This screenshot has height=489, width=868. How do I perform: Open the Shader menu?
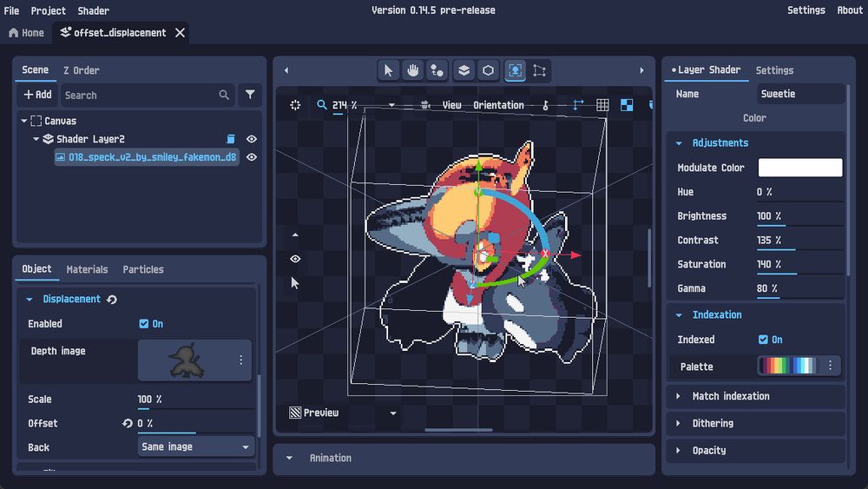click(93, 10)
